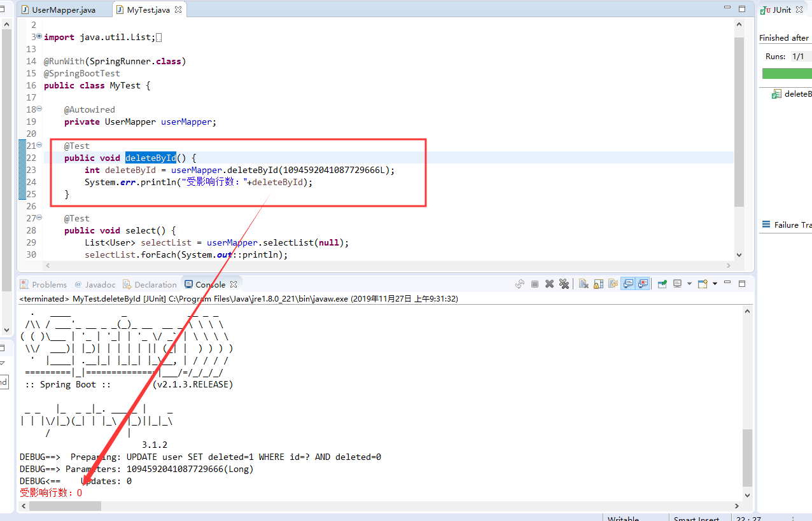Maximize the editor area
This screenshot has width=812, height=521.
point(742,9)
